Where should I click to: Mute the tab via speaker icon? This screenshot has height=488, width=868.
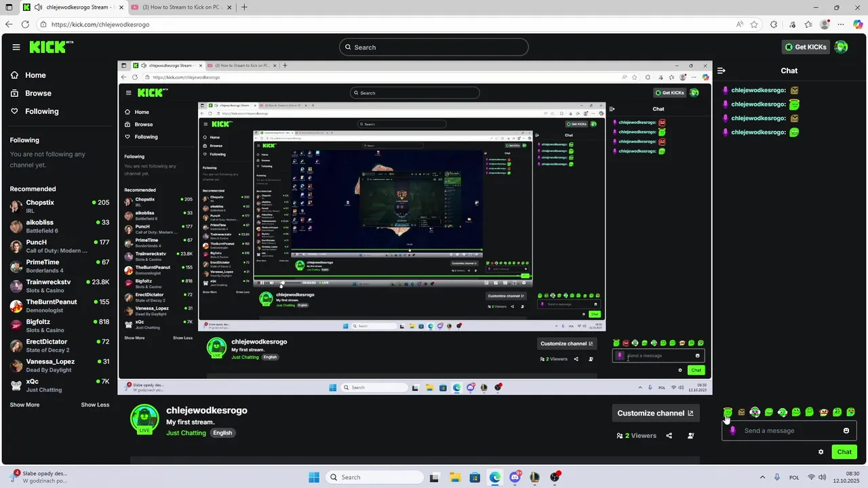(38, 7)
